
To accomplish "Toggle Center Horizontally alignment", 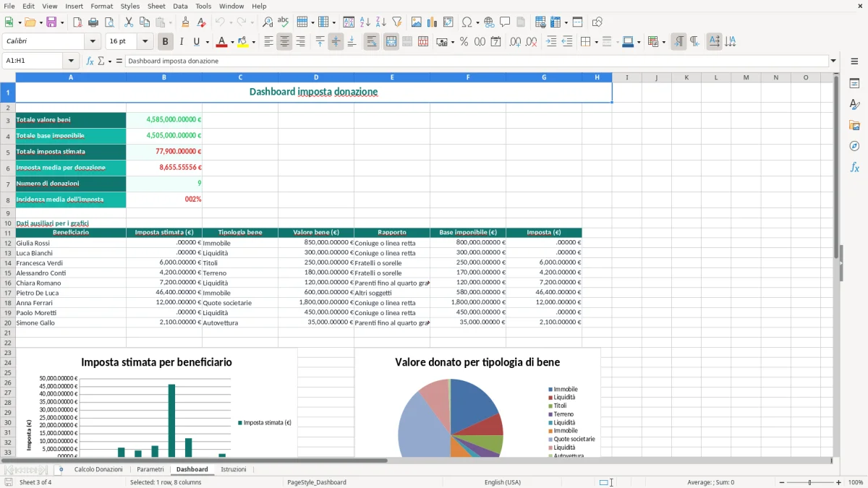I will click(x=284, y=42).
